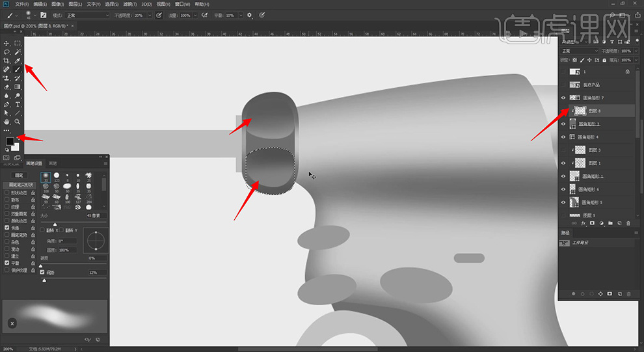Select the Magic Wand tool
This screenshot has width=644, height=352.
[x=18, y=52]
